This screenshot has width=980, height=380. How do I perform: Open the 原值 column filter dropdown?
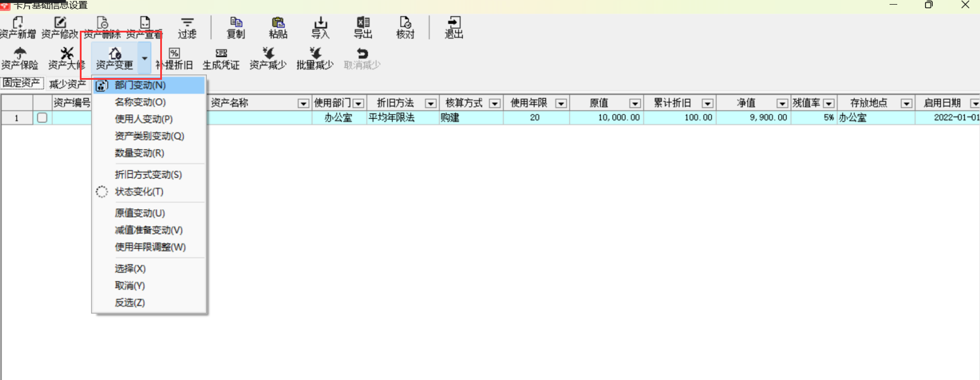point(635,103)
